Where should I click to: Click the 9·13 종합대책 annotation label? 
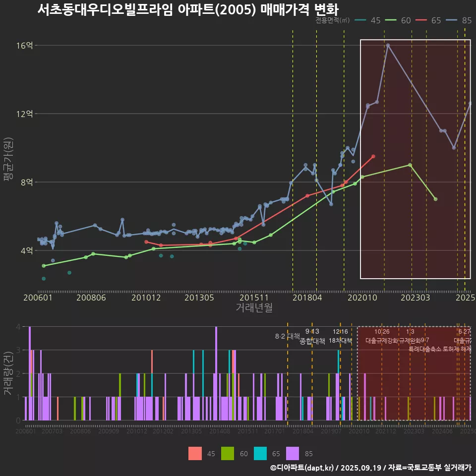tap(312, 336)
